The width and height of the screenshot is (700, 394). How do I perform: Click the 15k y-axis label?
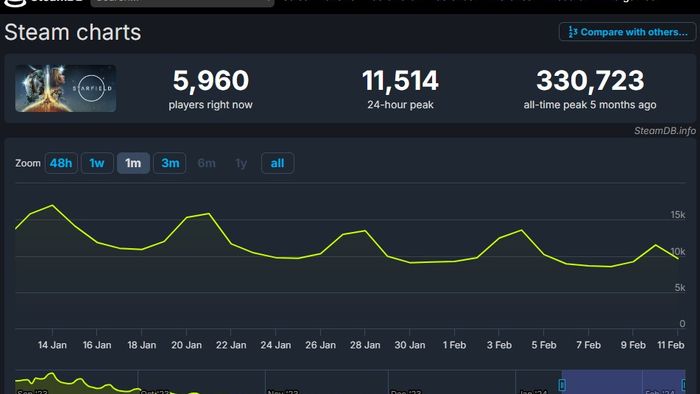[678, 215]
